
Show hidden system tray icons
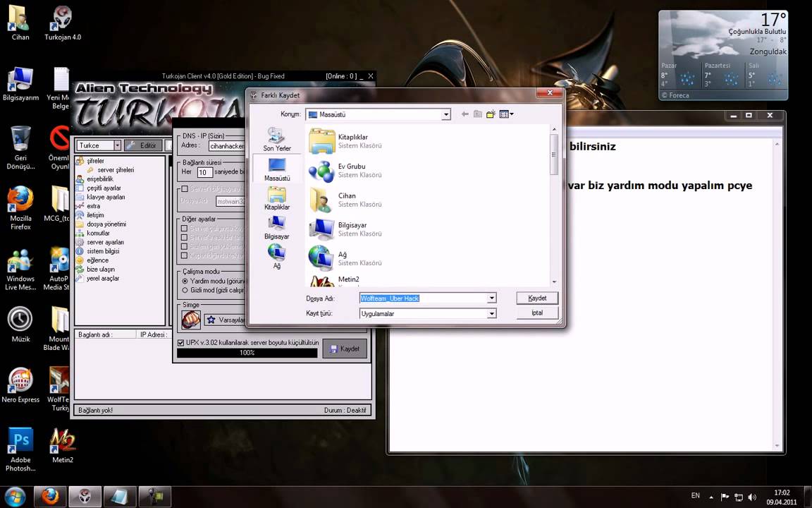(711, 497)
